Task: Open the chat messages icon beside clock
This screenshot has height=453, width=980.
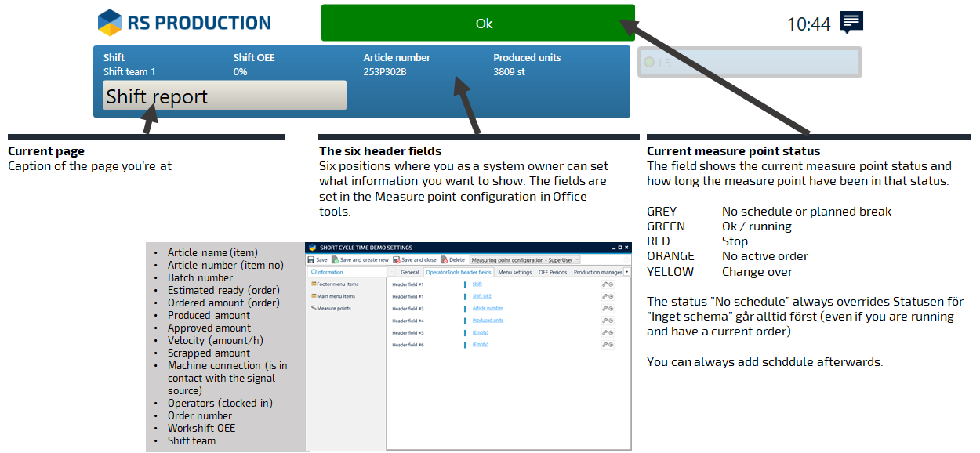Action: 851,22
